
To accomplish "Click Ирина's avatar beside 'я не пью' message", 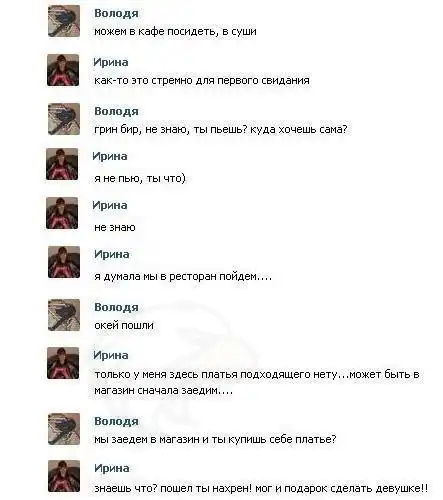I will coord(62,164).
